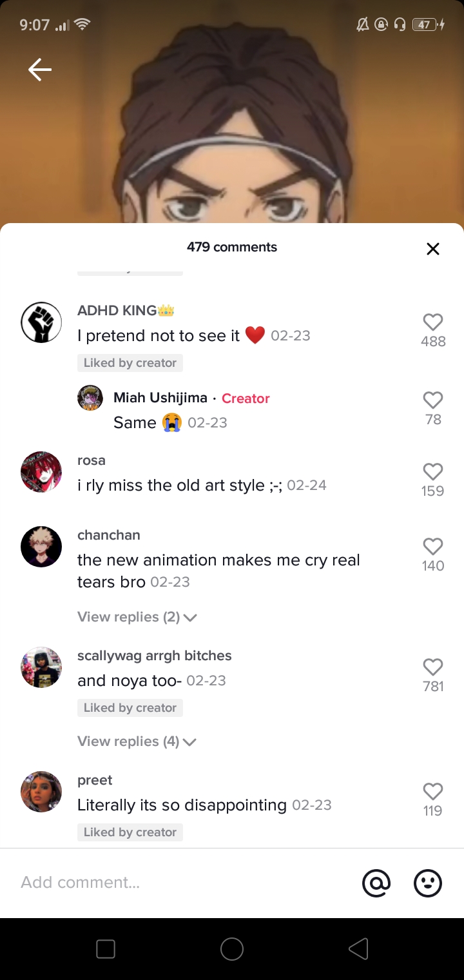Screen dimensions: 464x980
Task: Like Miah Ushijima's reply
Action: point(433,400)
